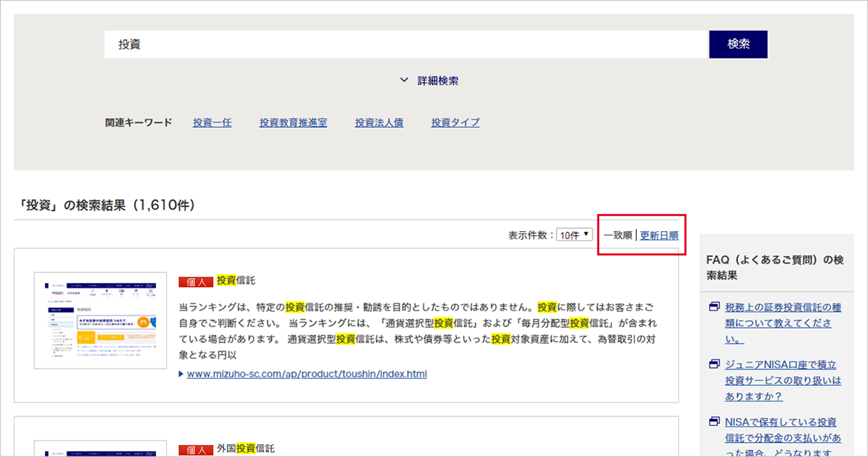This screenshot has height=457, width=868.
Task: Click the 投資信託 result page thumbnail
Action: [100, 321]
